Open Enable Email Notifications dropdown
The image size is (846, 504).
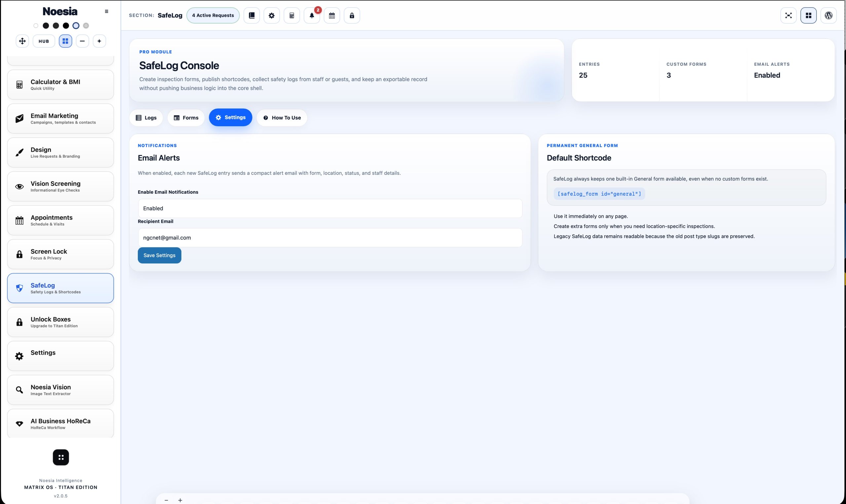330,208
